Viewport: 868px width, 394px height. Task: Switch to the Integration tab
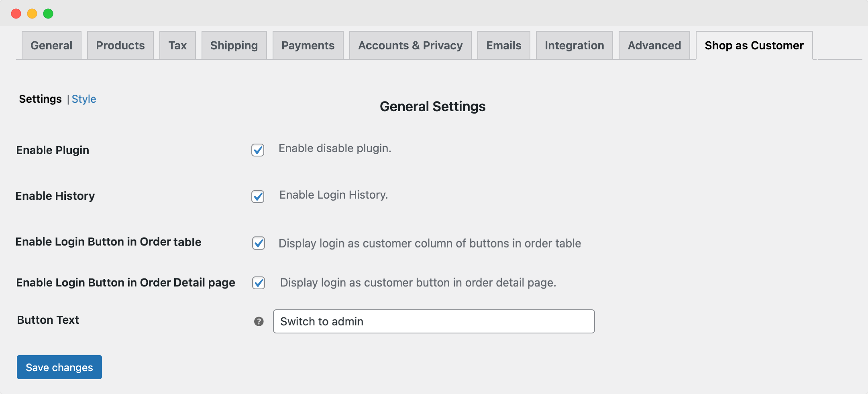click(x=574, y=45)
